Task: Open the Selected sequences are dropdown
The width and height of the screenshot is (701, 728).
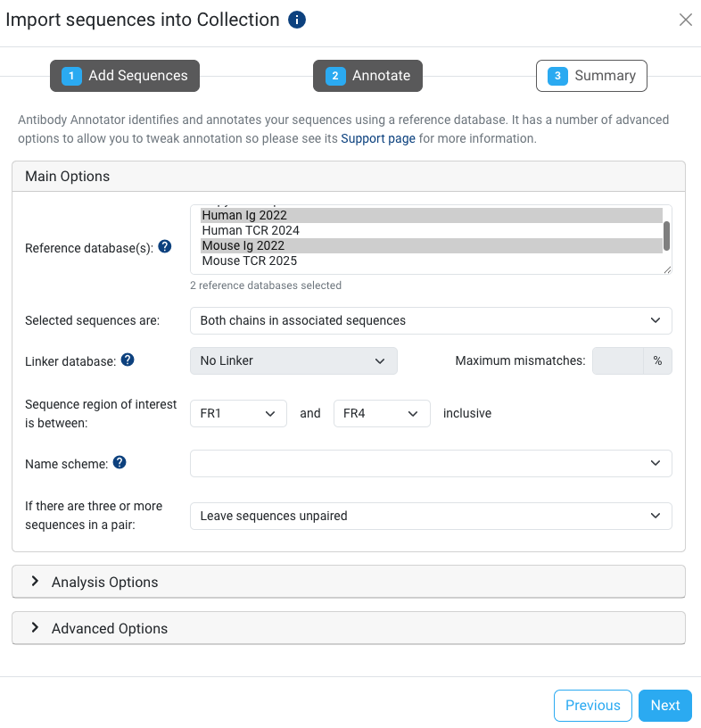Action: (431, 320)
